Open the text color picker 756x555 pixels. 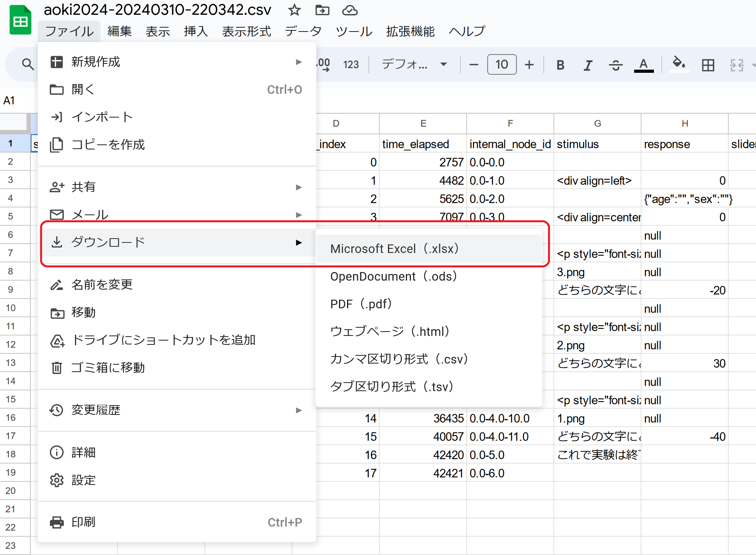pos(644,65)
